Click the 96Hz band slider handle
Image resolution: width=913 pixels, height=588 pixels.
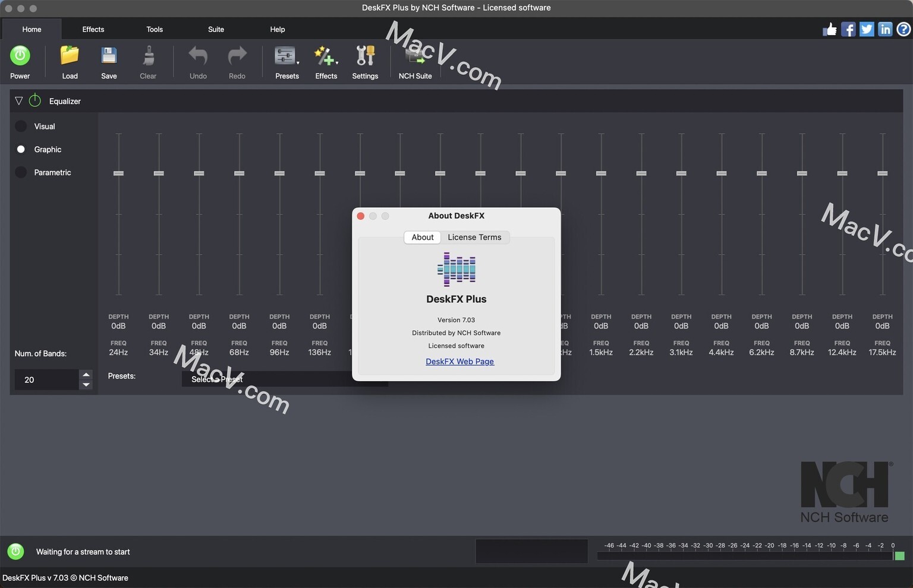[x=279, y=173]
